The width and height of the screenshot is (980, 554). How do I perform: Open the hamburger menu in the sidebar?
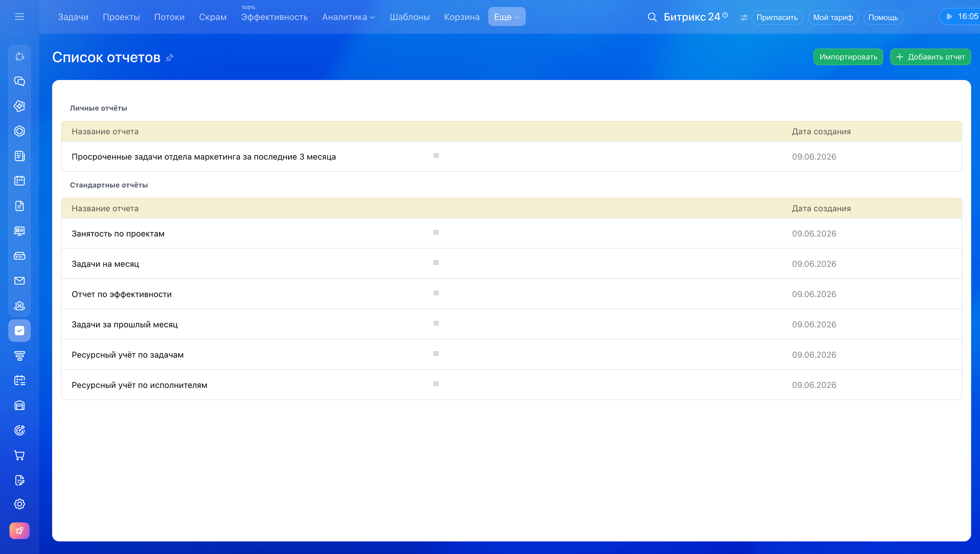click(x=19, y=17)
